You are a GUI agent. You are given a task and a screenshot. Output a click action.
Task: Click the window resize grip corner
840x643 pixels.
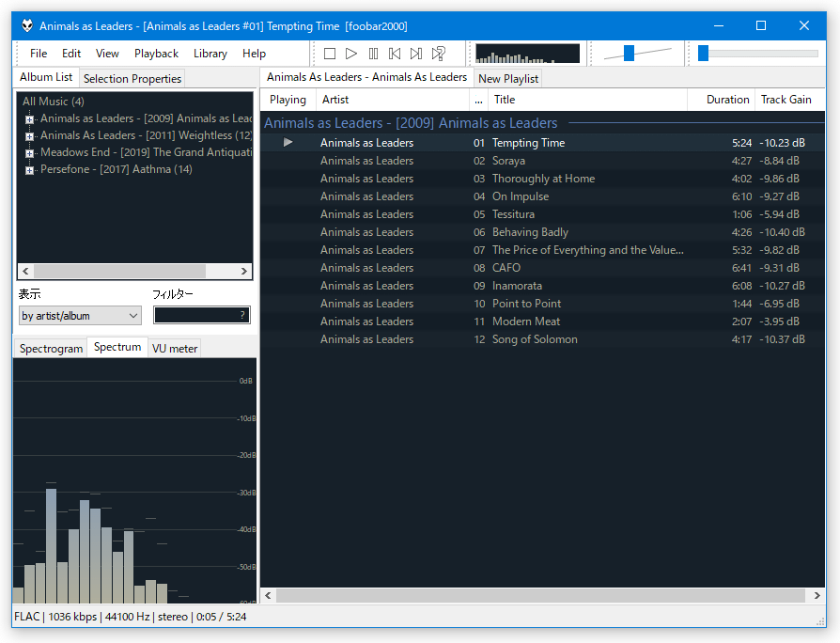pyautogui.click(x=820, y=621)
